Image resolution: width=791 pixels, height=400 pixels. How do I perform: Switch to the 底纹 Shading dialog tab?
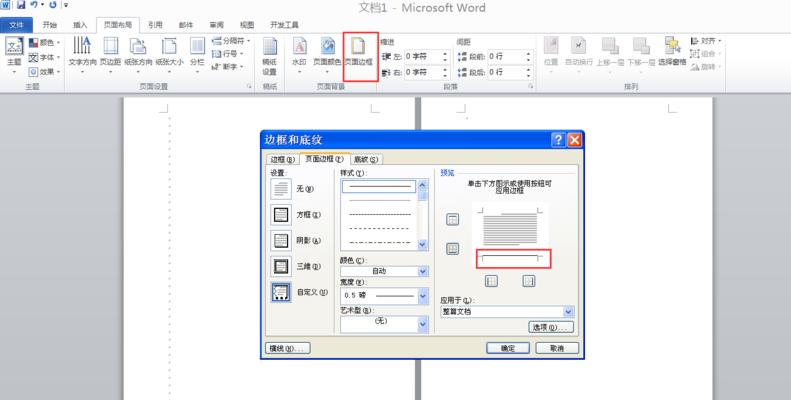[366, 159]
